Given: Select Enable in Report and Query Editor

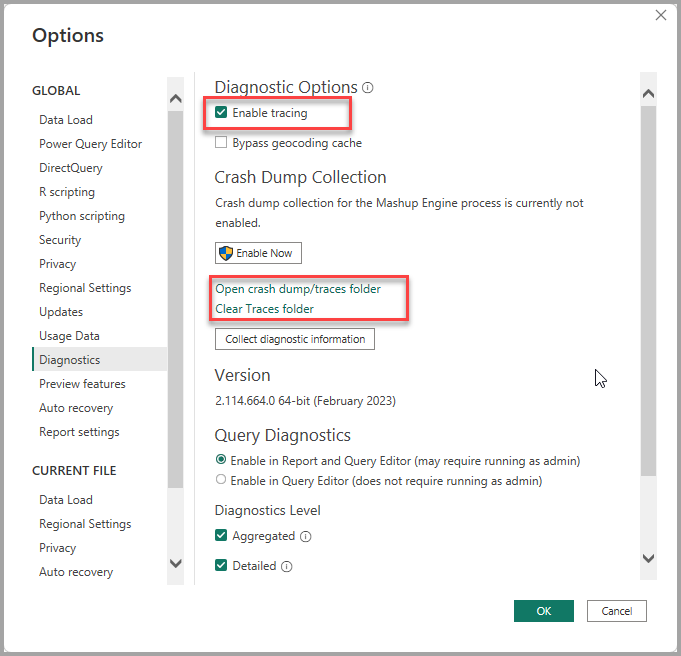Looking at the screenshot, I should pos(221,460).
